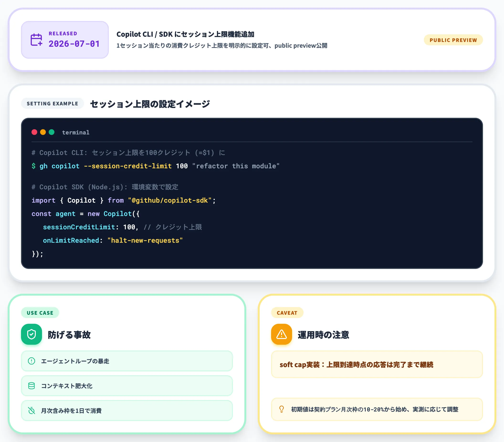
Task: Click the RELEASED label
Action: click(63, 34)
